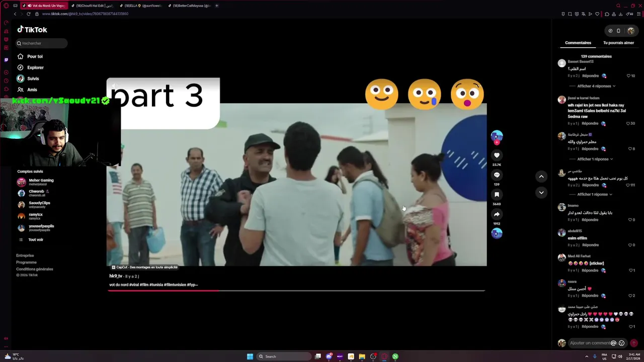Open a new browser tab with plus
This screenshot has height=362, width=644.
pyautogui.click(x=217, y=6)
